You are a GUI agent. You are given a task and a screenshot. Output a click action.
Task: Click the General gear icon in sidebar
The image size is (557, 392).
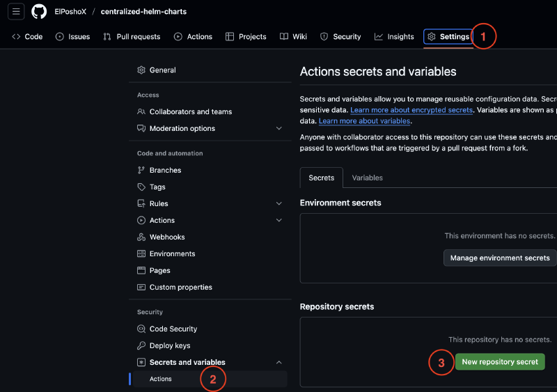pos(141,70)
